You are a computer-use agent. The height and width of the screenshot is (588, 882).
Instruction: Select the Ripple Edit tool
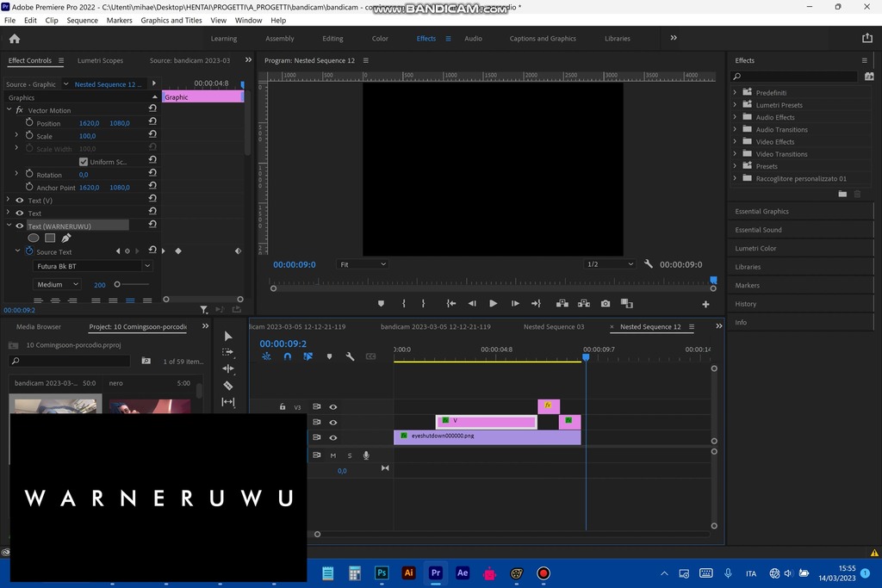227,368
